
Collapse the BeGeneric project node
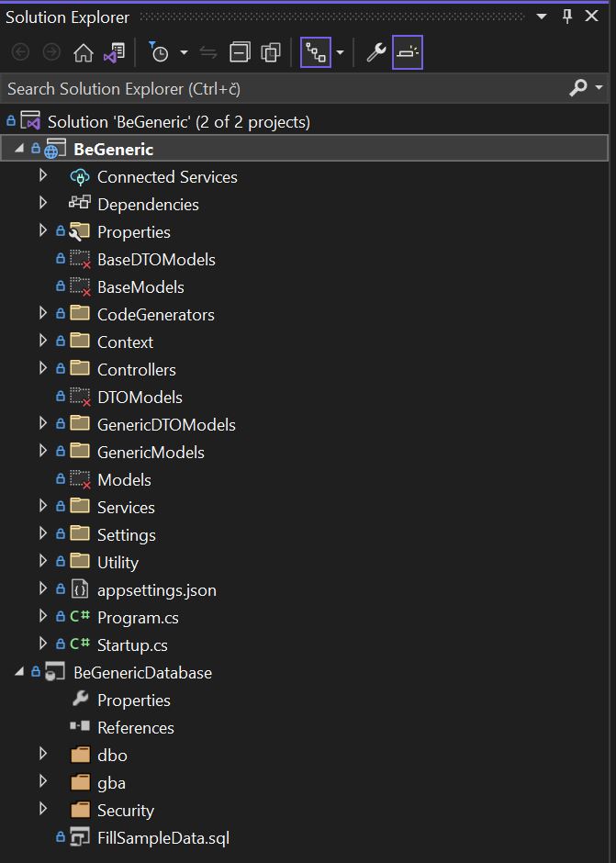point(20,149)
